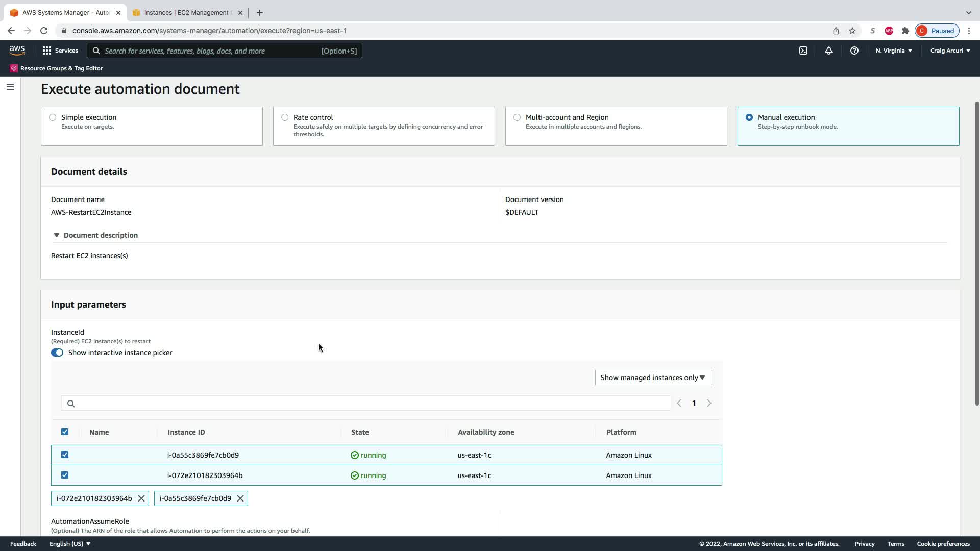Open the help question mark icon
980x551 pixels.
(x=854, y=51)
